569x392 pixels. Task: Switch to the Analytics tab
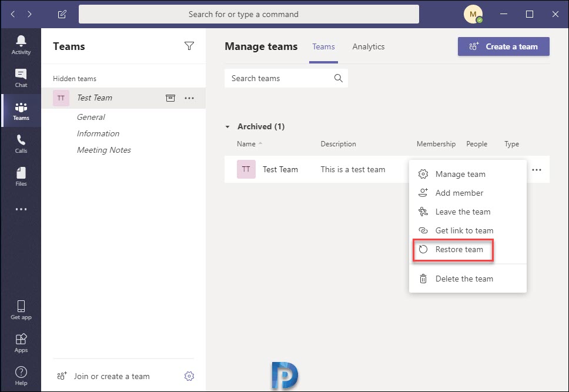[x=369, y=46]
